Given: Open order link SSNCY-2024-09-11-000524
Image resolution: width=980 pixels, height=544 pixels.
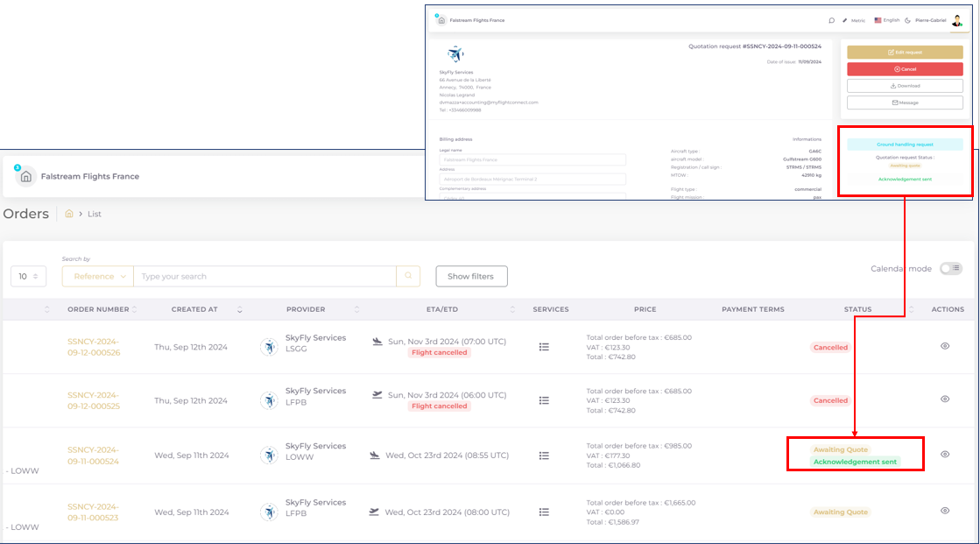Looking at the screenshot, I should pos(94,456).
